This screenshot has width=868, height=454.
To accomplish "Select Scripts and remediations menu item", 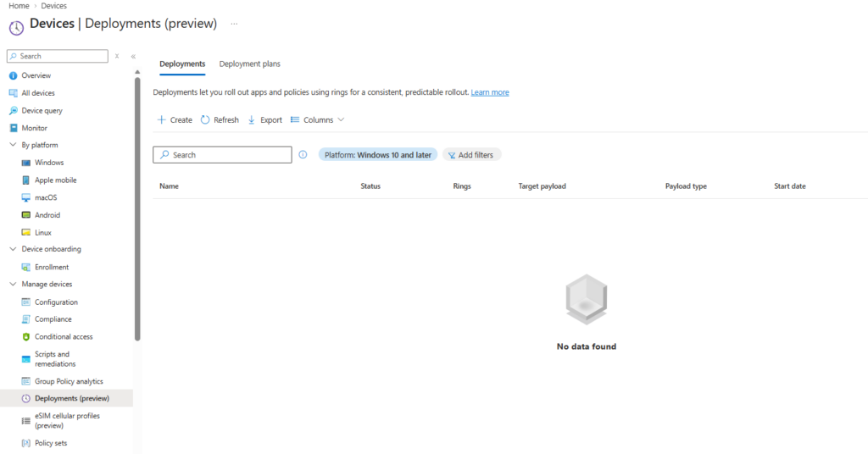I will click(x=55, y=359).
